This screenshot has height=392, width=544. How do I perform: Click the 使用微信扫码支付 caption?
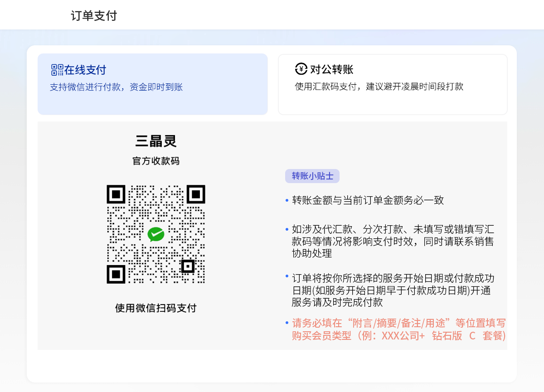coord(155,308)
